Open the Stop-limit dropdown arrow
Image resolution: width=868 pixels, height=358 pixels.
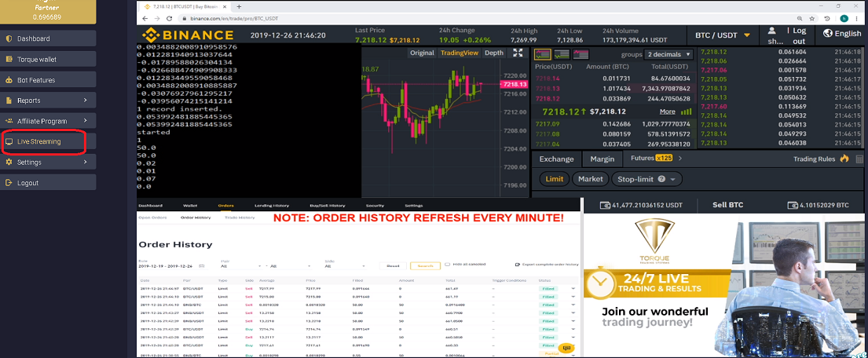pyautogui.click(x=672, y=180)
